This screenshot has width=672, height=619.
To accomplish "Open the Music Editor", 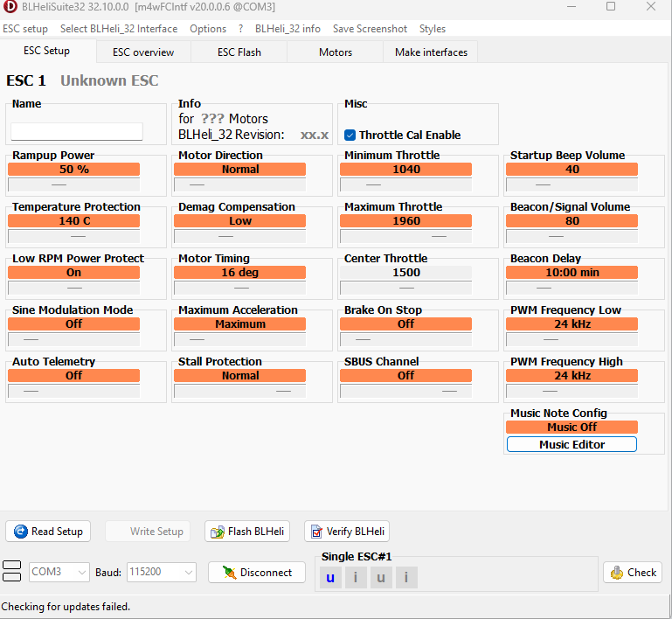I will tap(572, 444).
